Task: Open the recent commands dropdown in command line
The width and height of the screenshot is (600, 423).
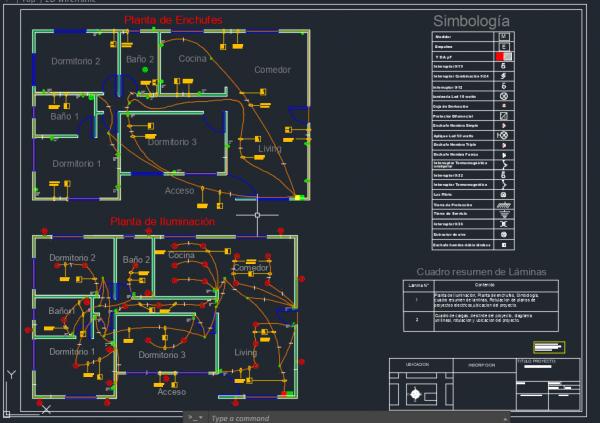Action: [195, 418]
